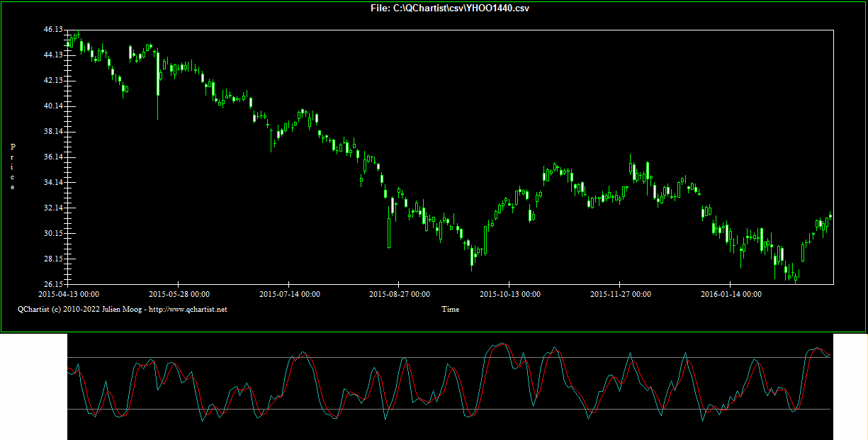Viewport: 868px width, 440px height.
Task: Click the 26.15 price axis label
Action: pyautogui.click(x=53, y=284)
